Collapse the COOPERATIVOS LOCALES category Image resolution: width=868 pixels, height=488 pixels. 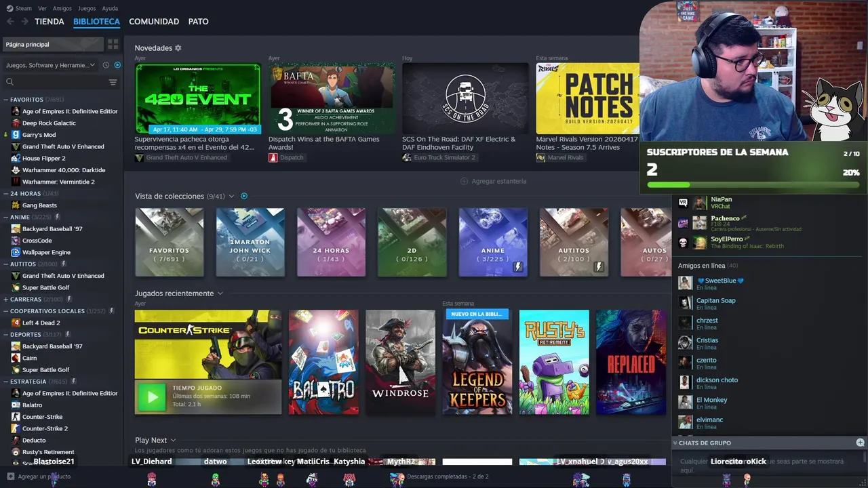pos(6,311)
